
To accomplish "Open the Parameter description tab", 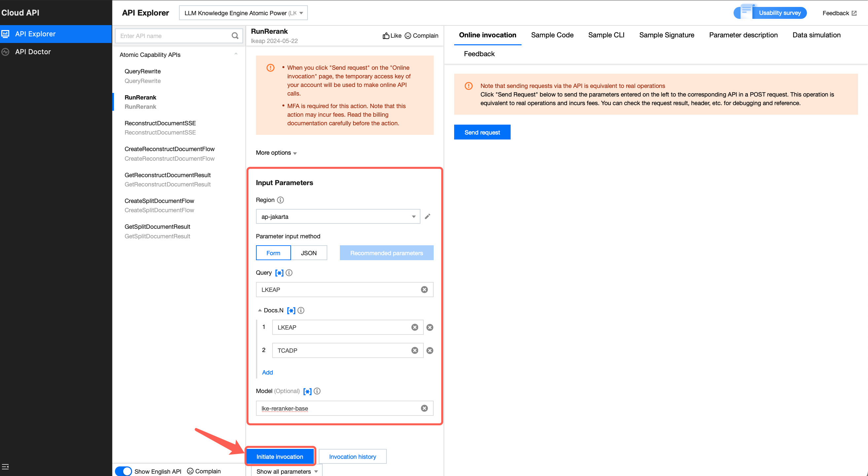I will (x=743, y=35).
